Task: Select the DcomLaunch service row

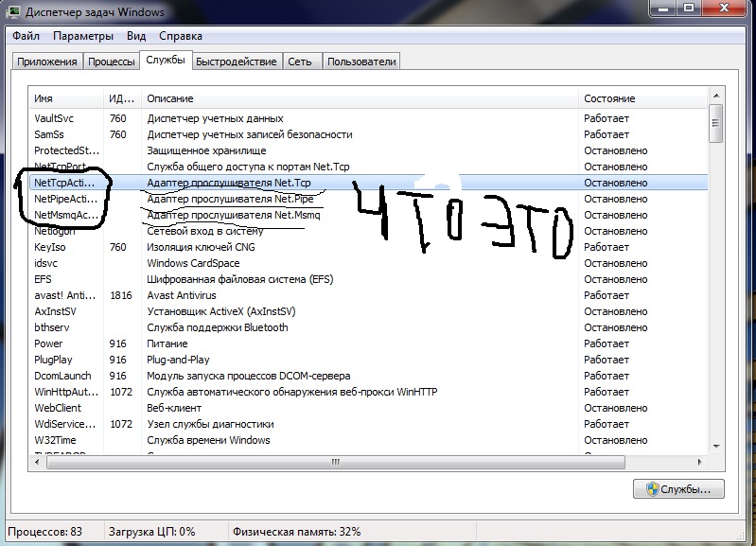Action: pyautogui.click(x=368, y=376)
